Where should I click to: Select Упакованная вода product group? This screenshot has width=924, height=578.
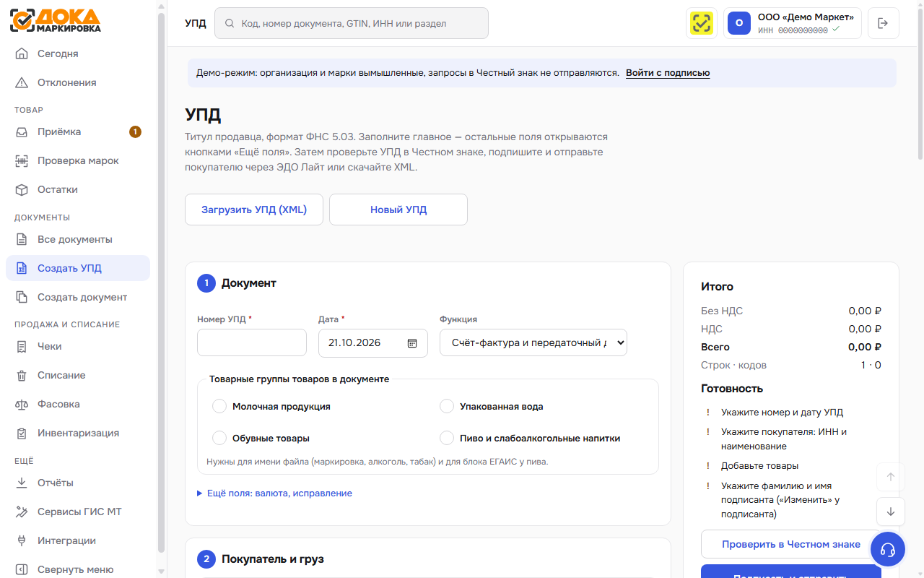447,406
